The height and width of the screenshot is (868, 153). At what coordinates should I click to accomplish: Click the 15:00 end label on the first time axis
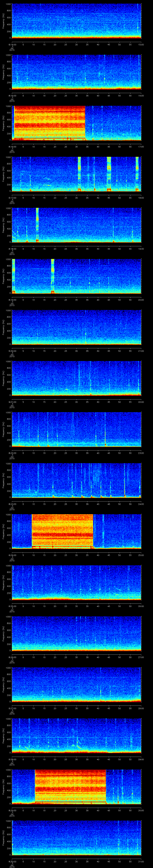(141, 44)
